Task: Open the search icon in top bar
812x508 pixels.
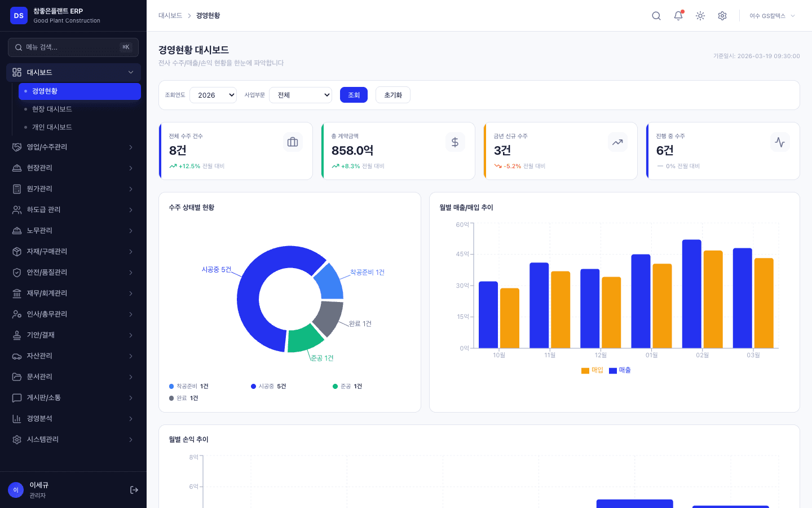Action: coord(656,16)
